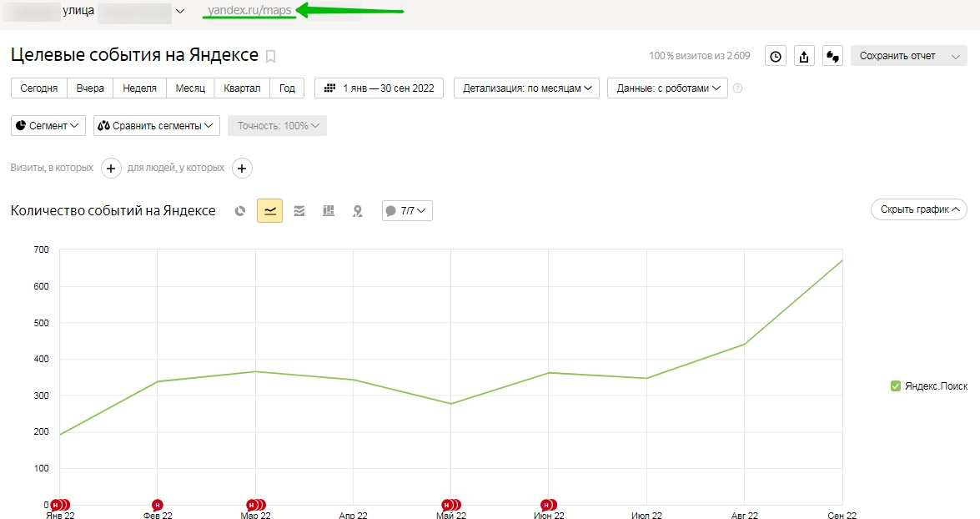Open the Детализация: по месяцам dropdown

coord(526,88)
